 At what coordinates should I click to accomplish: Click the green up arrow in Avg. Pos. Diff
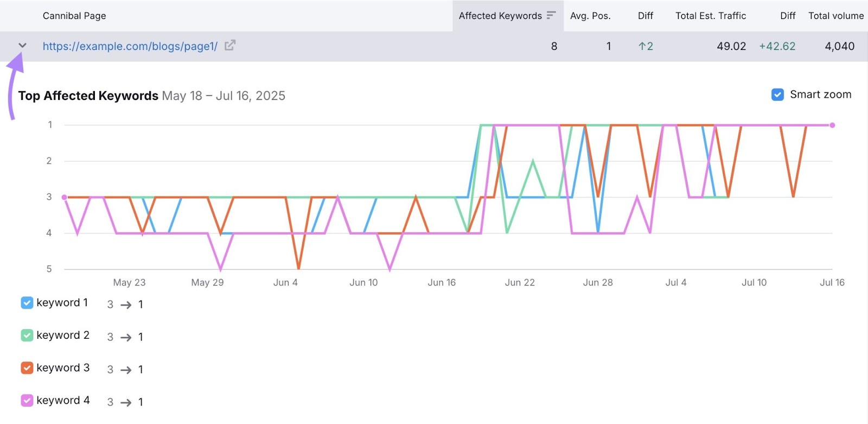click(642, 47)
